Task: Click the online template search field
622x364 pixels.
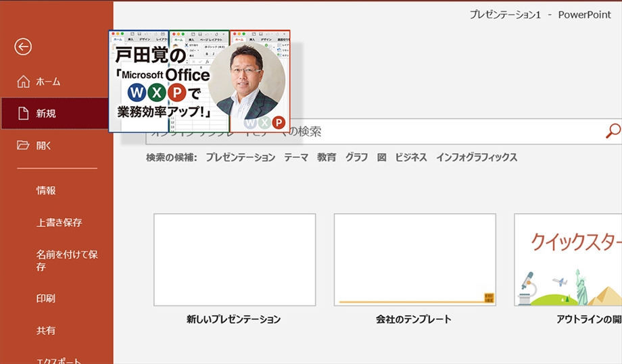Action: point(383,131)
